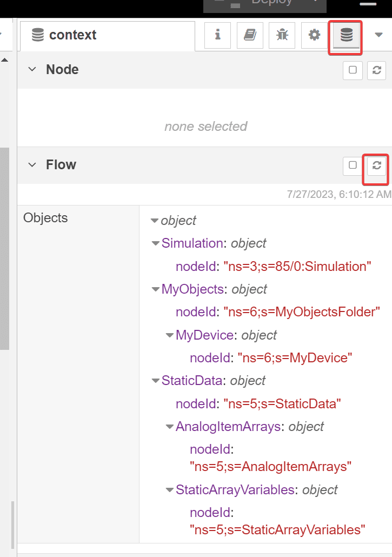Open the debug messages panel
The height and width of the screenshot is (557, 392).
click(x=282, y=35)
